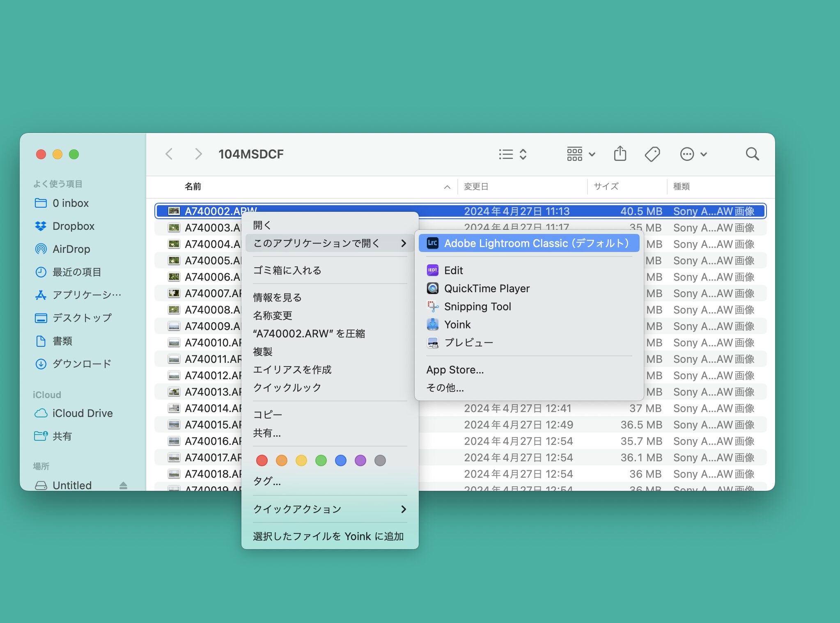
Task: Click the tag toolbar icon
Action: (x=652, y=154)
